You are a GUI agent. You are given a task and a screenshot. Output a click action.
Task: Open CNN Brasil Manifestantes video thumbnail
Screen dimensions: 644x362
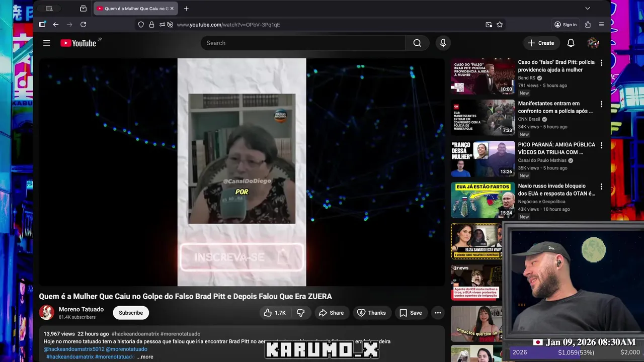[483, 118]
